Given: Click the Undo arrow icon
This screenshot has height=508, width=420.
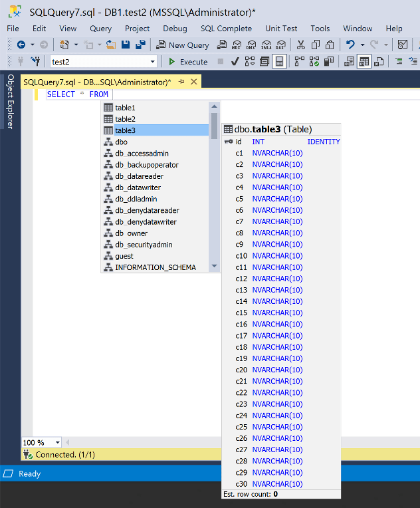Looking at the screenshot, I should tap(350, 45).
